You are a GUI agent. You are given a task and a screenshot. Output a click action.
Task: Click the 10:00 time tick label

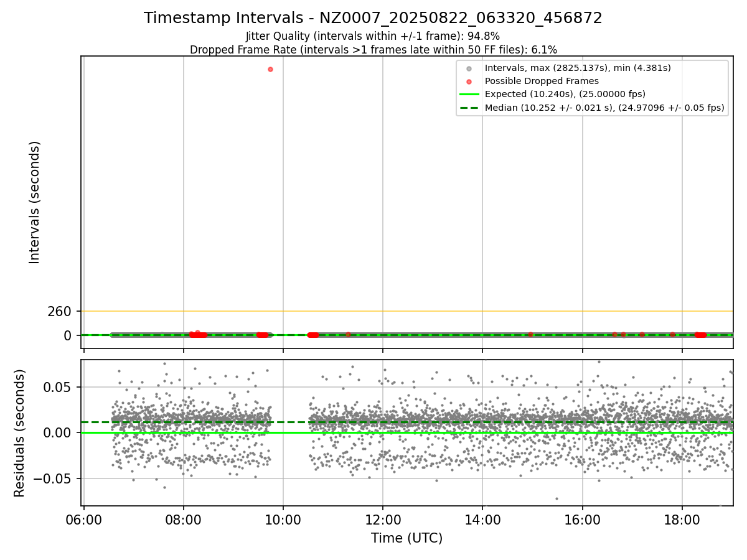tap(283, 519)
